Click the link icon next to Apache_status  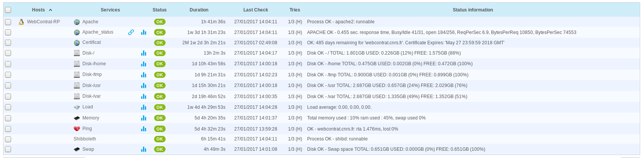tap(131, 32)
